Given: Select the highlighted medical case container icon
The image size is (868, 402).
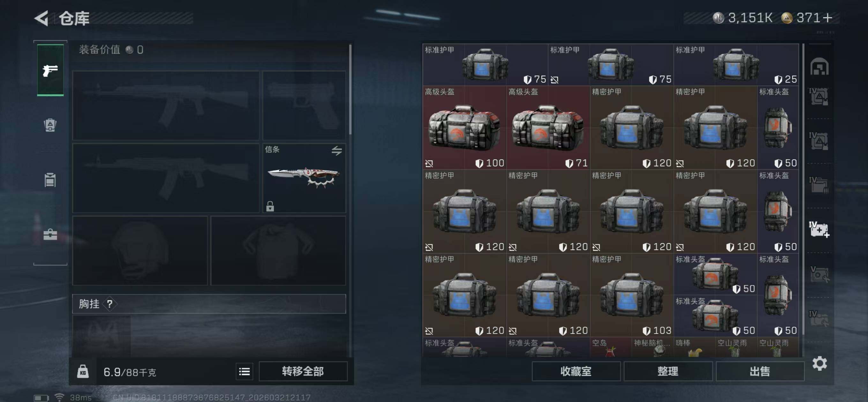Looking at the screenshot, I should pos(819,230).
